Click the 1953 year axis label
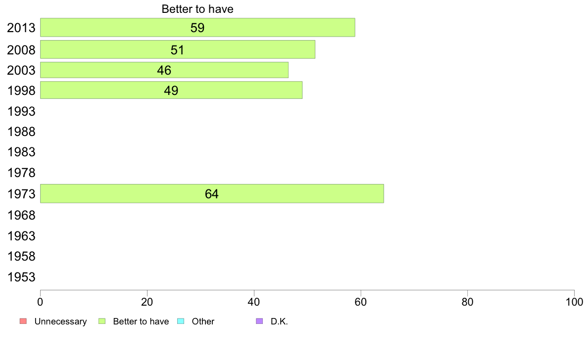The height and width of the screenshot is (364, 588). (x=21, y=277)
